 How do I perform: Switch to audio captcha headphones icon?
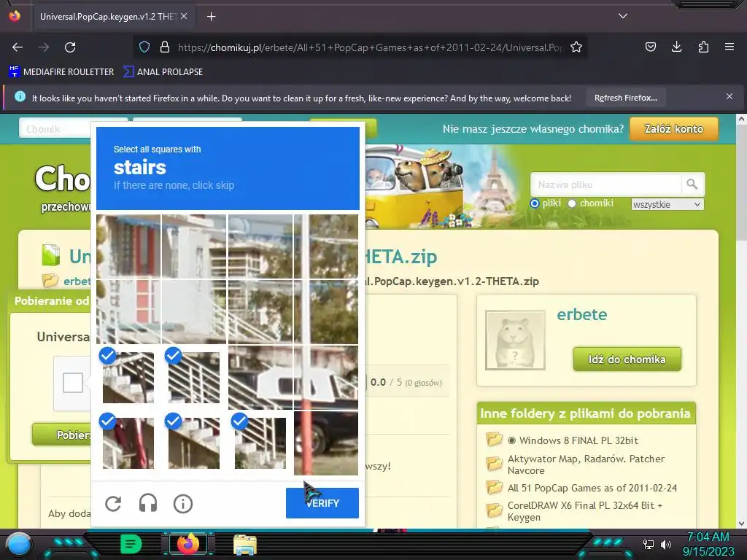point(148,503)
